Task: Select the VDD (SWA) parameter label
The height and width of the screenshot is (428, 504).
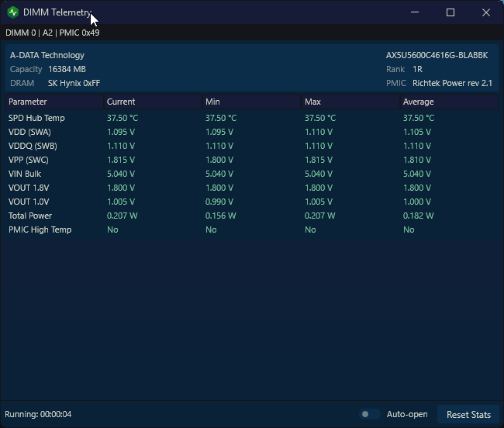Action: pos(29,132)
